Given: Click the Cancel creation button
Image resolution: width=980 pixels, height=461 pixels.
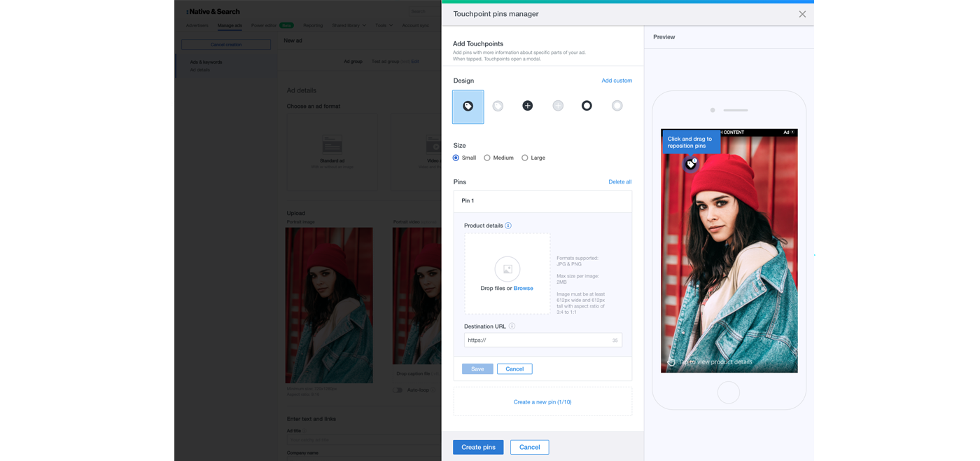Looking at the screenshot, I should coord(226,45).
